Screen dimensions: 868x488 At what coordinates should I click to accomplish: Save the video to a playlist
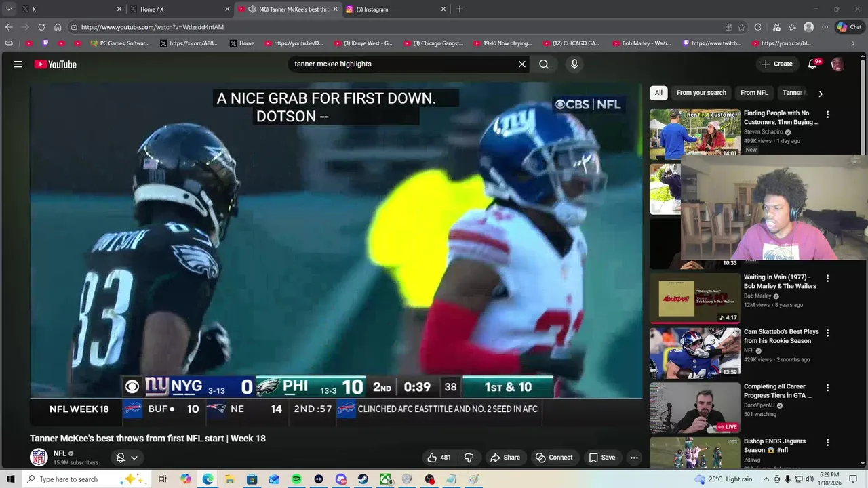602,457
